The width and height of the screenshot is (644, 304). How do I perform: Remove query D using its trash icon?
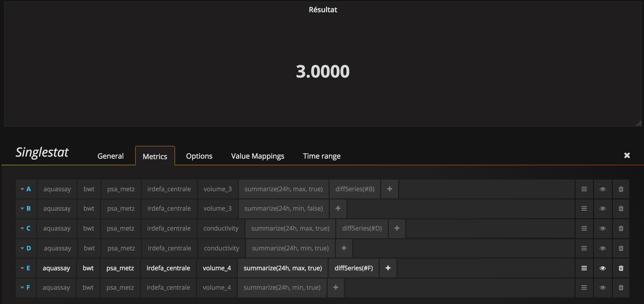(x=621, y=248)
